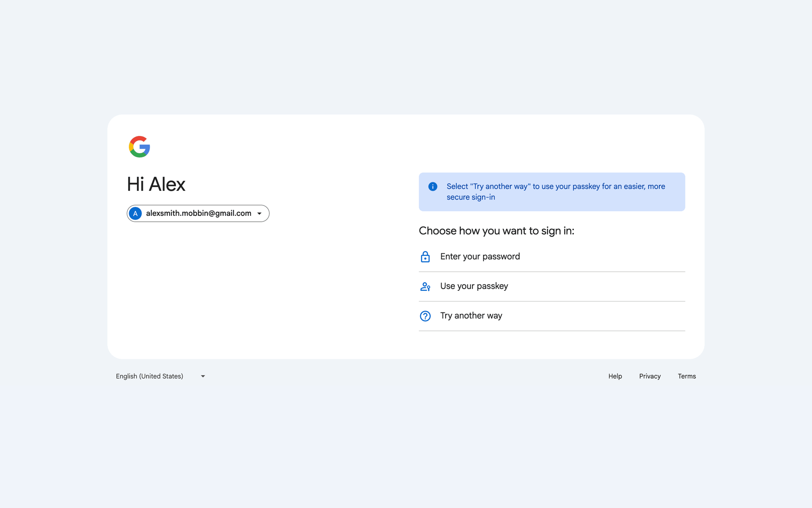Click the blue A account avatar
The height and width of the screenshot is (508, 812).
coord(135,213)
